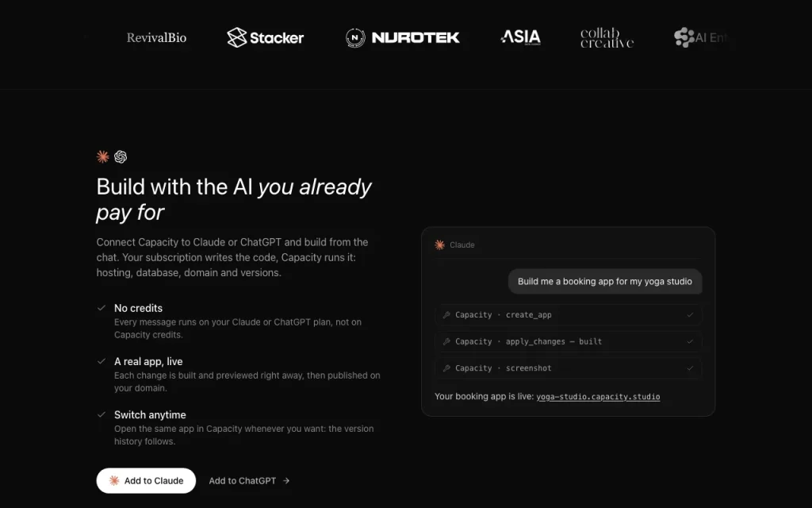Click 'Your booking app is live:' text
Screen dimensions: 812x508
click(x=484, y=397)
